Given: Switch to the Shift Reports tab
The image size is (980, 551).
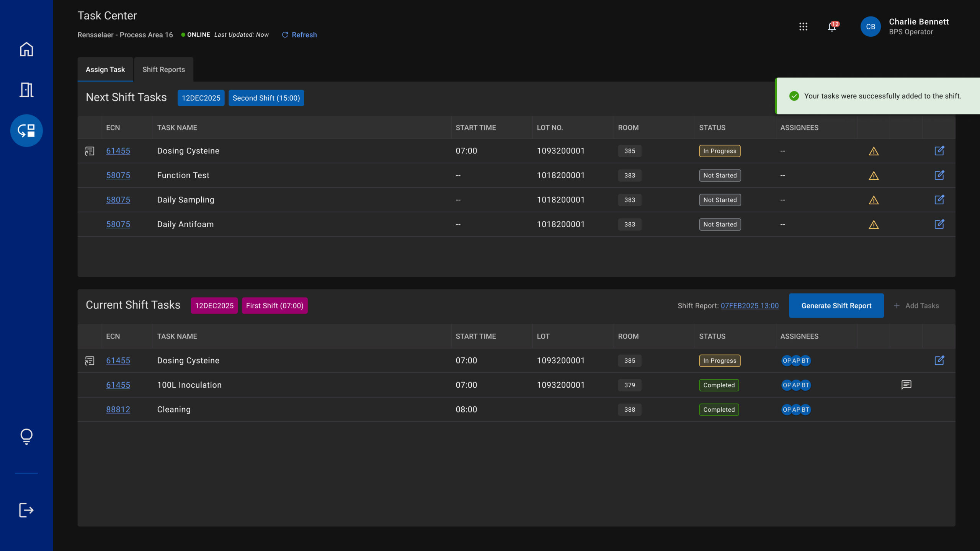Looking at the screenshot, I should click(x=163, y=70).
